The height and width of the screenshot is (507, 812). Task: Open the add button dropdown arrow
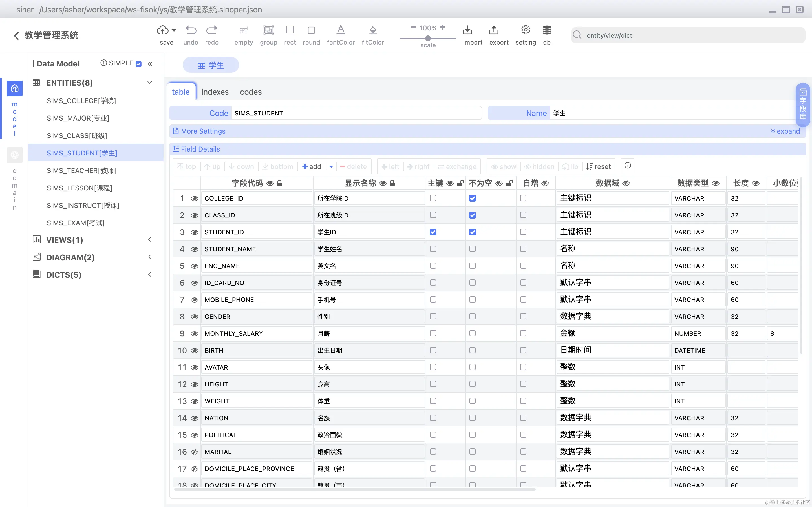[x=331, y=167]
